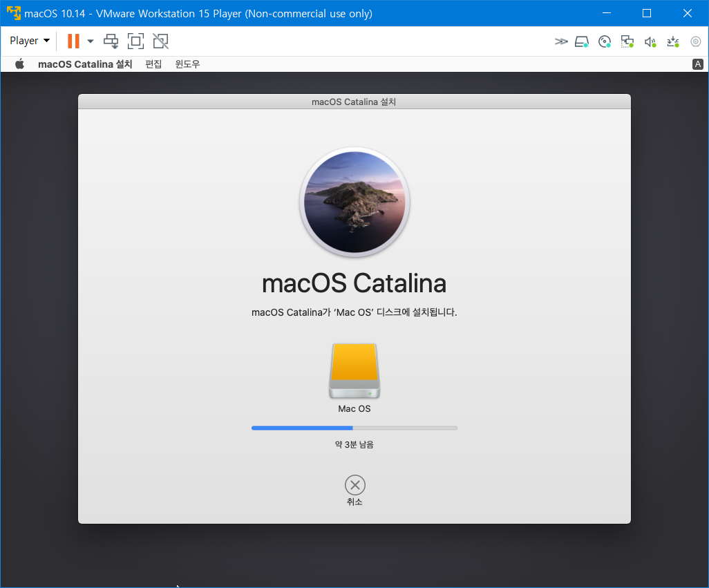The height and width of the screenshot is (588, 709).
Task: Click the 약 3분 남음 time remaining text
Action: (x=354, y=445)
